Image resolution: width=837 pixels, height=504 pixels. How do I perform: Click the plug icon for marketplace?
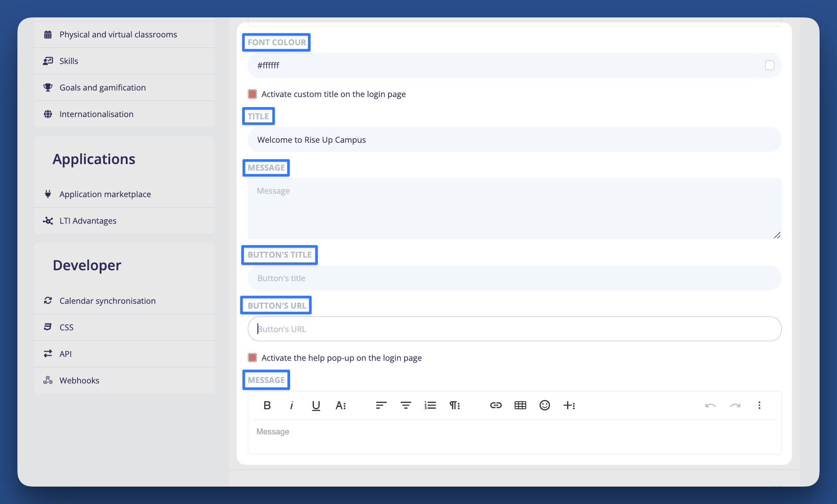coord(48,194)
